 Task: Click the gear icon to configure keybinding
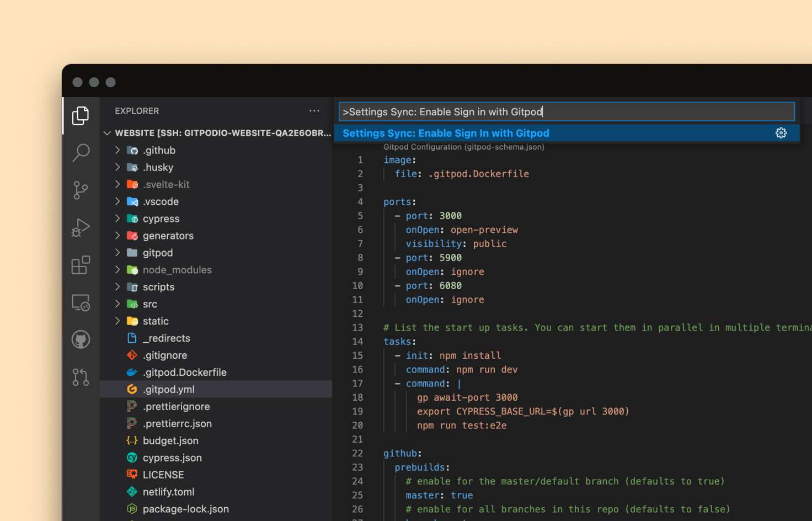[781, 133]
